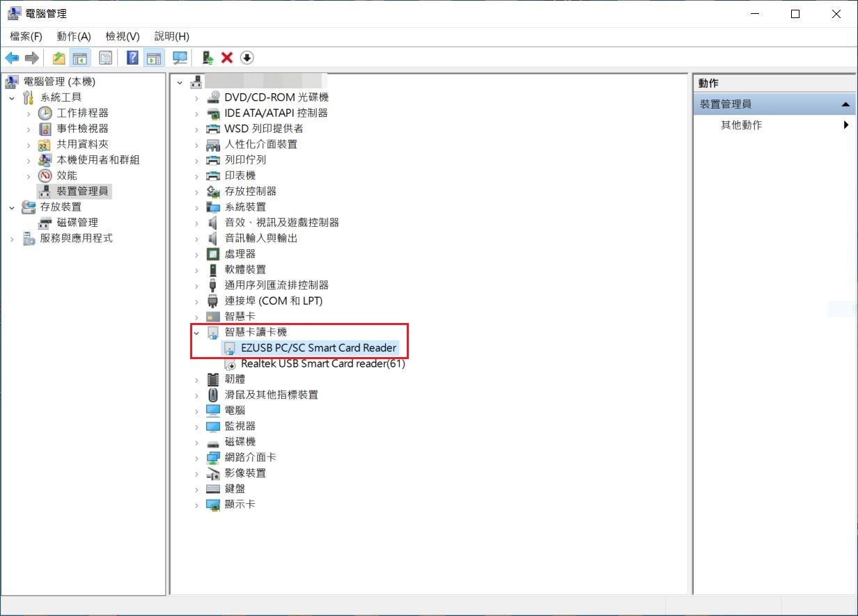Image resolution: width=858 pixels, height=616 pixels.
Task: Collapse the 存放裝置 node
Action: point(12,207)
